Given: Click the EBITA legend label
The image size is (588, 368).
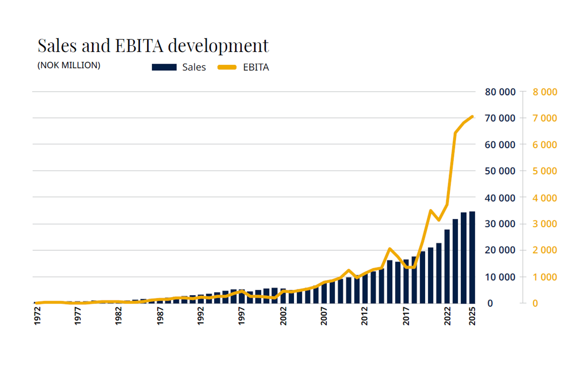Looking at the screenshot, I should pyautogui.click(x=256, y=67).
